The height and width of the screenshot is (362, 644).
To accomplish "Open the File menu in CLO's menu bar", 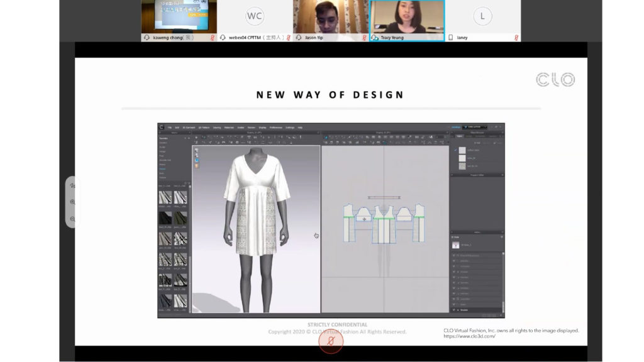I will point(170,128).
